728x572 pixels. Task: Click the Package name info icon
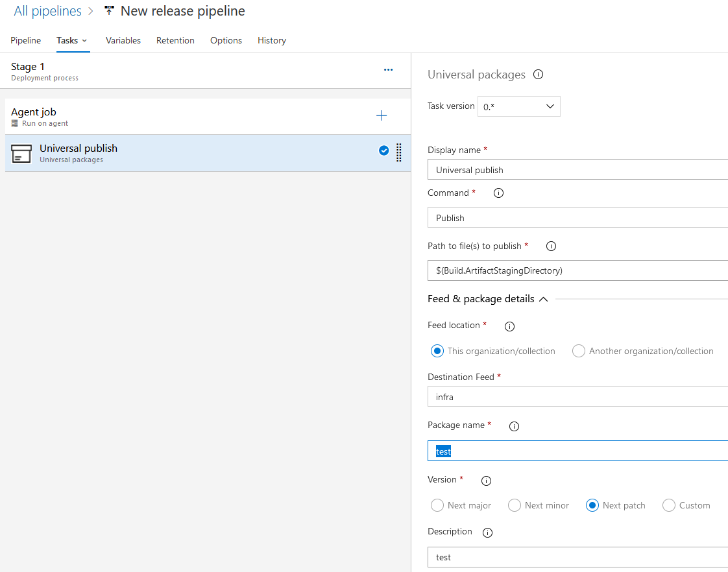[514, 426]
